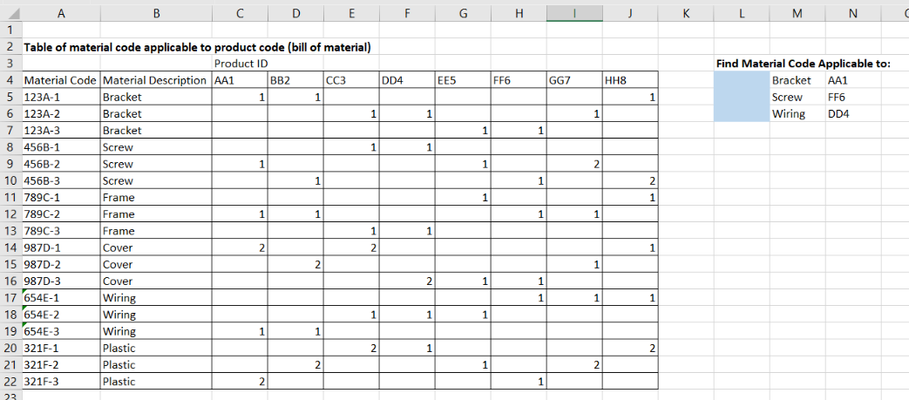Click the 'Cover' description in row 14
909x400 pixels.
[156, 248]
